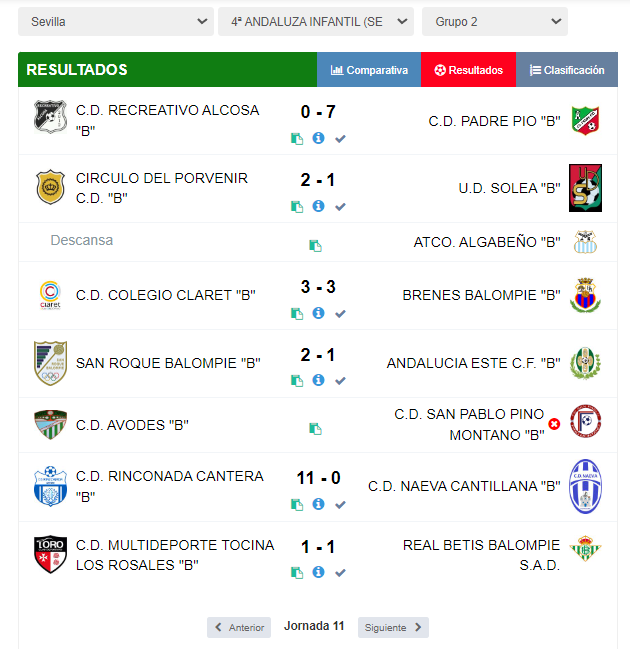
Task: Go to next matchday with Siguiente
Action: [393, 627]
